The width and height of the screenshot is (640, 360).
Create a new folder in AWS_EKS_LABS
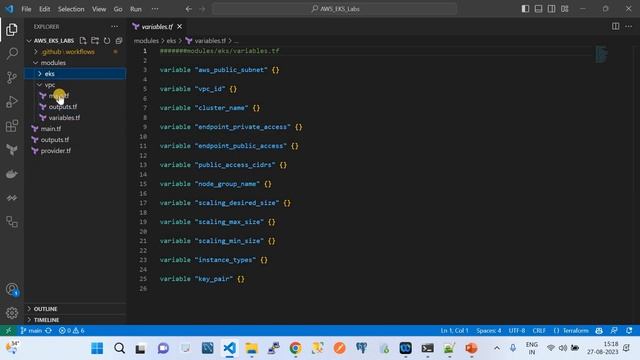click(95, 40)
